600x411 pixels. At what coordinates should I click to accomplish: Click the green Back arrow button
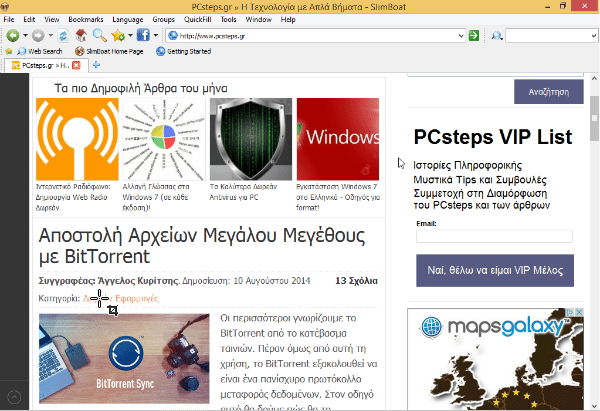pos(13,36)
